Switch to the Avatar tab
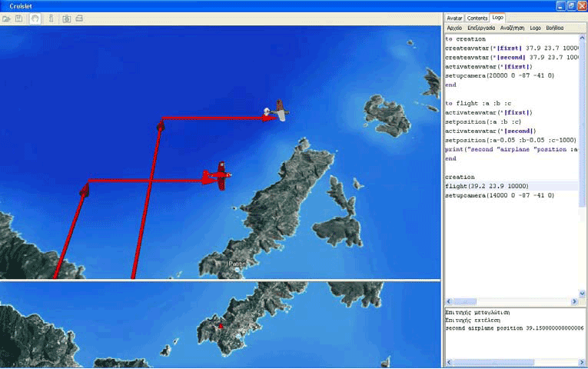The width and height of the screenshot is (588, 369). [454, 18]
